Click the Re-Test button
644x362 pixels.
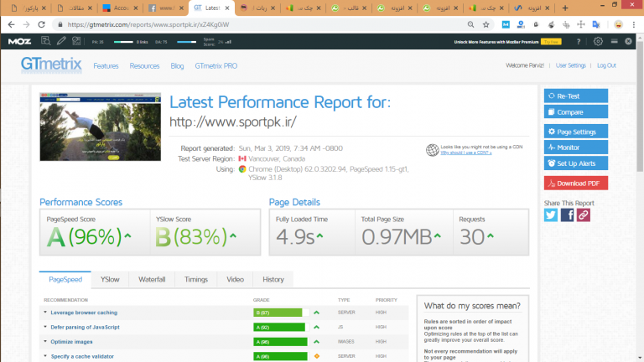click(x=576, y=96)
